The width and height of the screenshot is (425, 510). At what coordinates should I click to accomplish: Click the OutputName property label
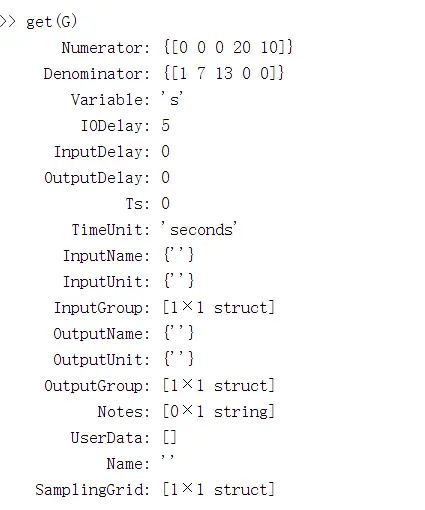click(x=102, y=334)
